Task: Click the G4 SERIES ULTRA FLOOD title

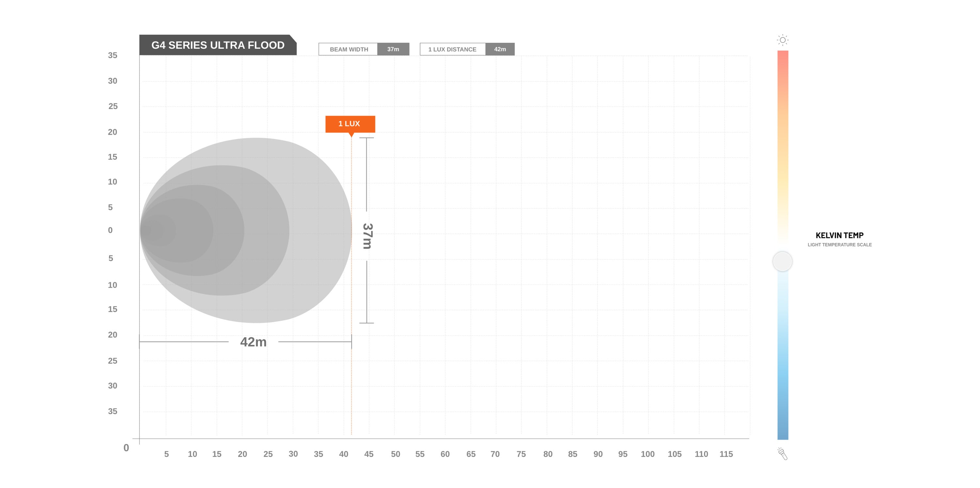Action: coord(218,45)
